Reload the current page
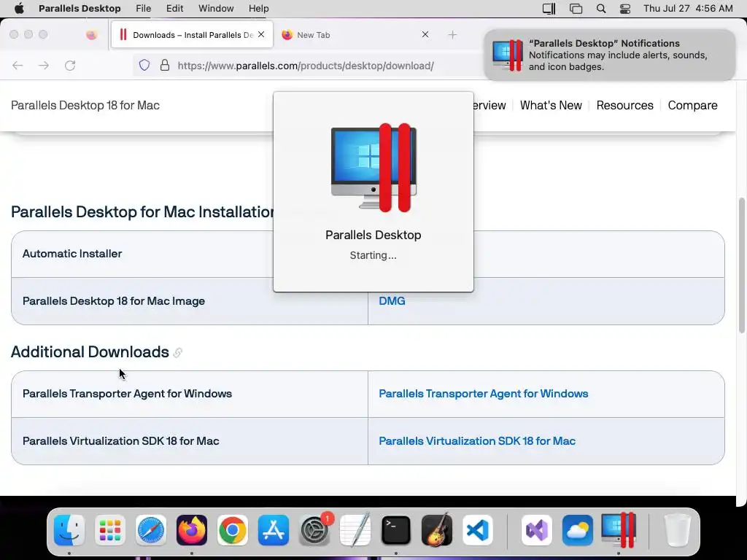Image resolution: width=747 pixels, height=560 pixels. pos(70,66)
